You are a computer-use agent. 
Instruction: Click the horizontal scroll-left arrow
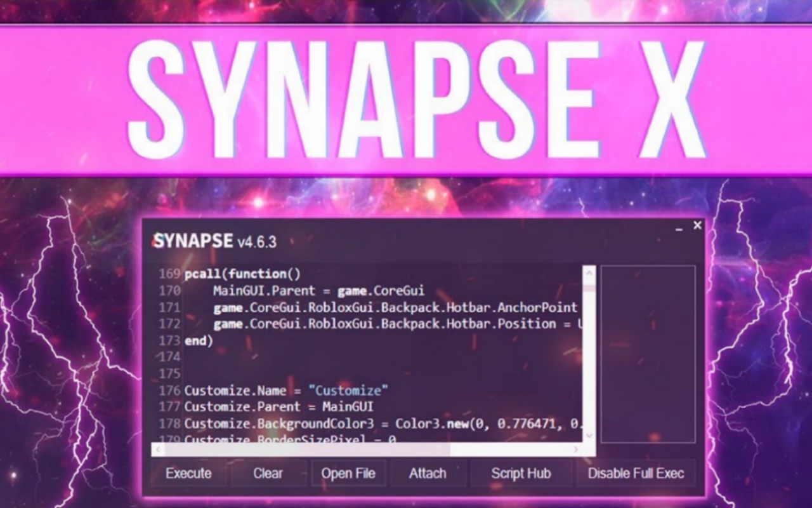coord(158,450)
